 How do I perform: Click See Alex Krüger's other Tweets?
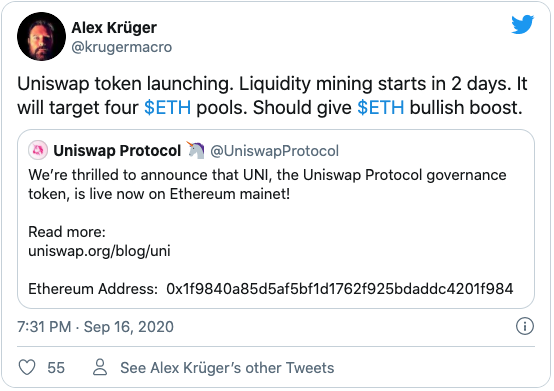click(227, 368)
